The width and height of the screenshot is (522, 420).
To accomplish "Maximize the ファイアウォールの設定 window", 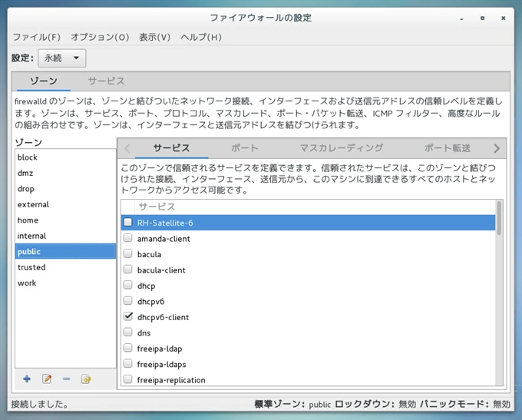I will point(482,18).
